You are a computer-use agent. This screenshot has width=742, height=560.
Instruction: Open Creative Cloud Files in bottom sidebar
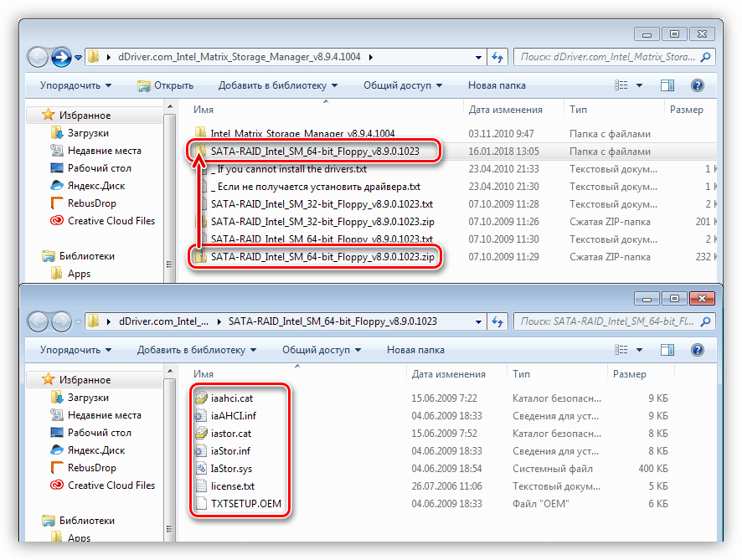pyautogui.click(x=111, y=486)
